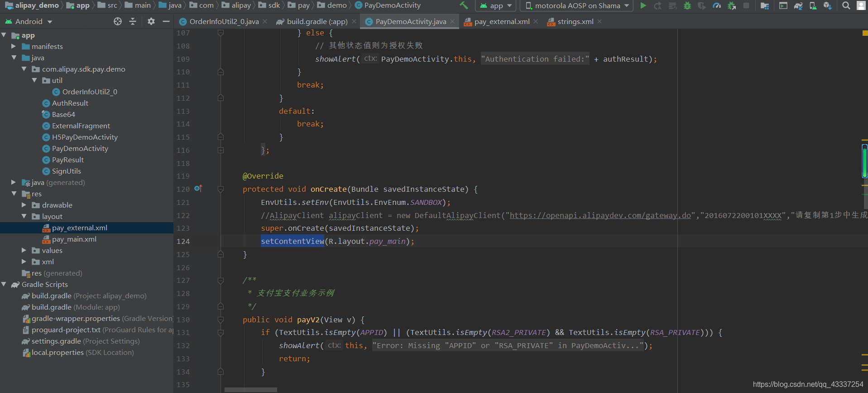Open the app run configuration dropdown

click(495, 5)
